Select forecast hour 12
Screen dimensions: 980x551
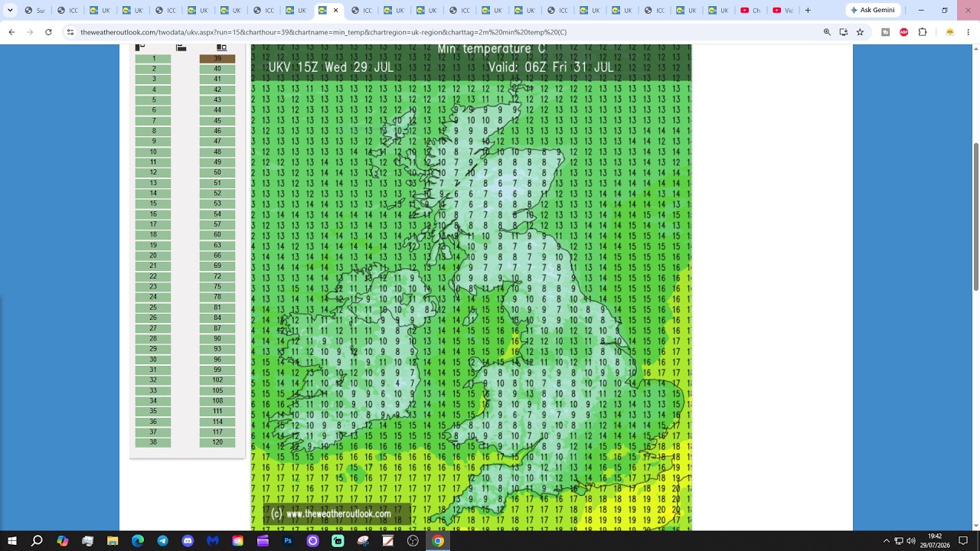point(153,172)
